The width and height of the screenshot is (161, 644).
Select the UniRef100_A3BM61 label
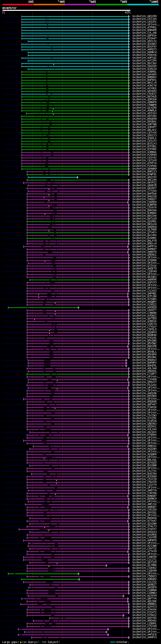pyautogui.click(x=144, y=72)
